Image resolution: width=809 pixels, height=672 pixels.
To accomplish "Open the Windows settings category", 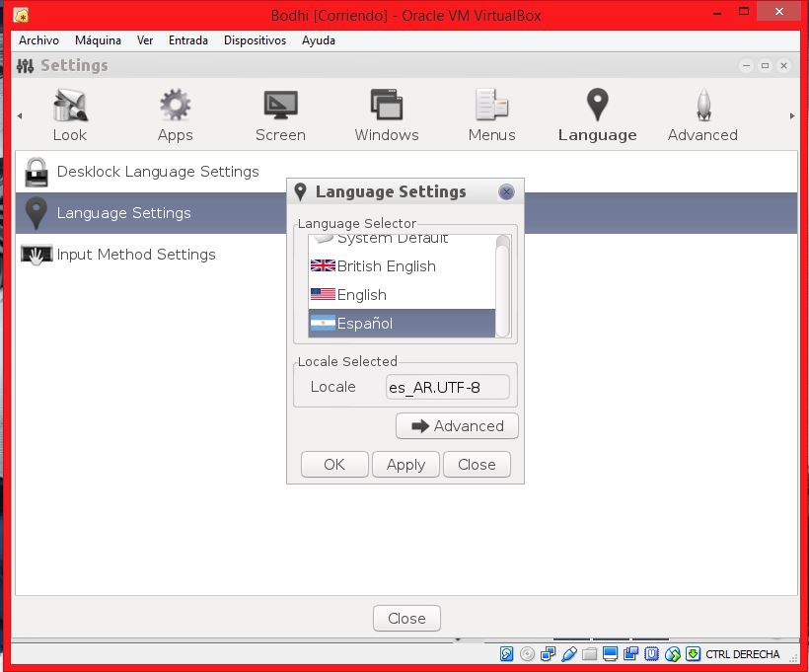I will [386, 115].
